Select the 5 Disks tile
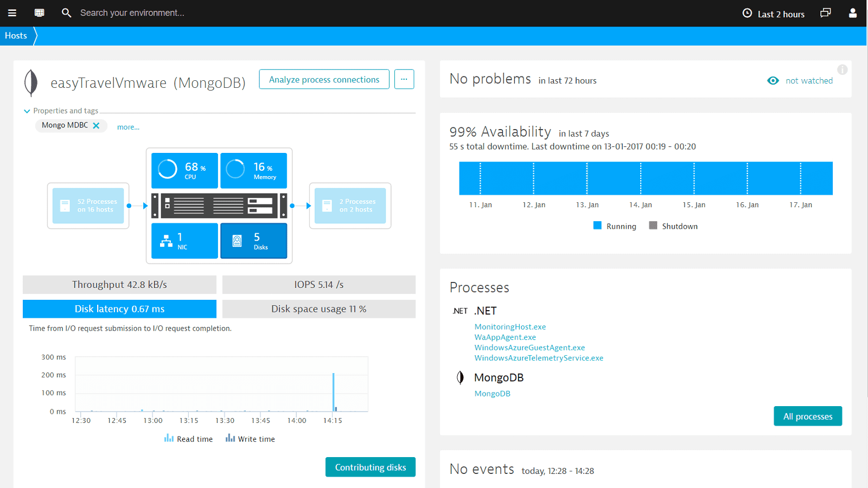The image size is (868, 488). [x=253, y=241]
